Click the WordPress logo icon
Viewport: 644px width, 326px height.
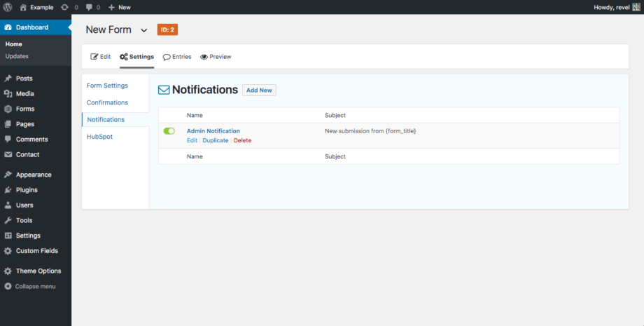point(8,7)
